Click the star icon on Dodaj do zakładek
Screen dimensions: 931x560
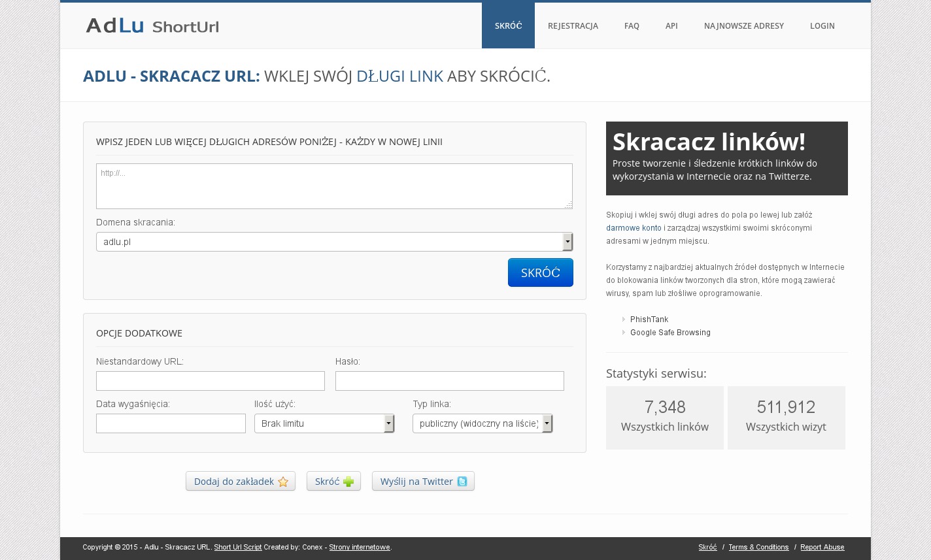click(x=283, y=482)
